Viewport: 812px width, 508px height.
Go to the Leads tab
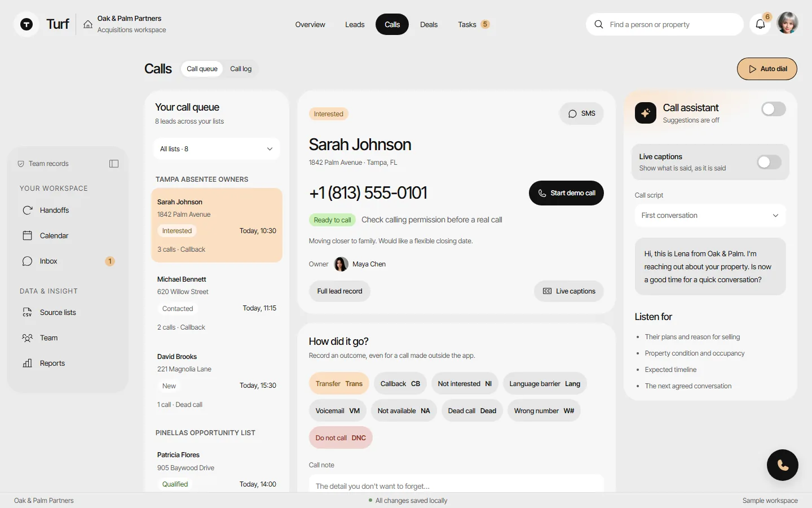355,24
